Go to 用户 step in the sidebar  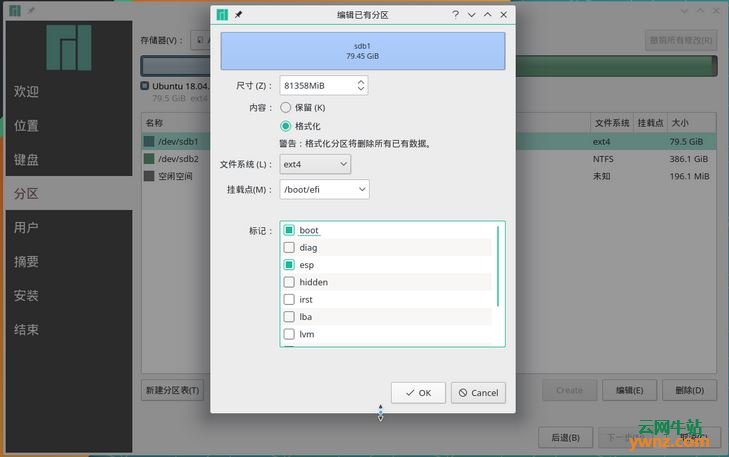pos(26,227)
